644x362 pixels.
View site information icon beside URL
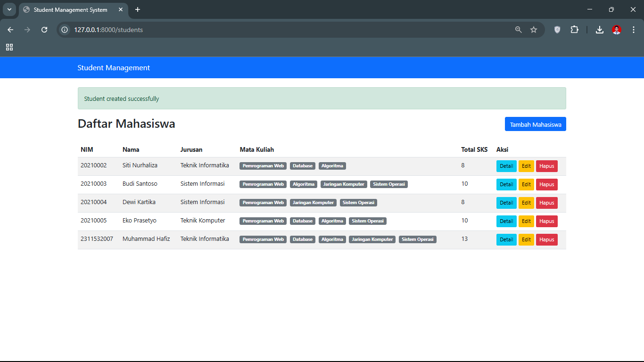point(65,30)
